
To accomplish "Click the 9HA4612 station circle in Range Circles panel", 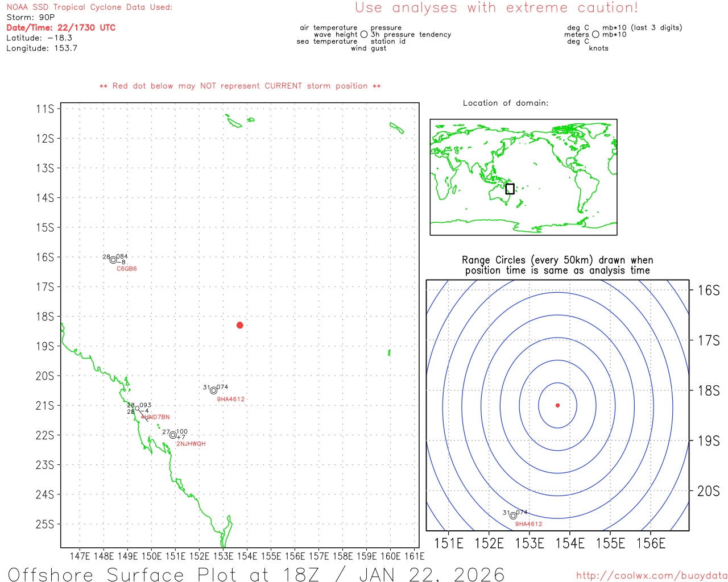I will tap(513, 516).
